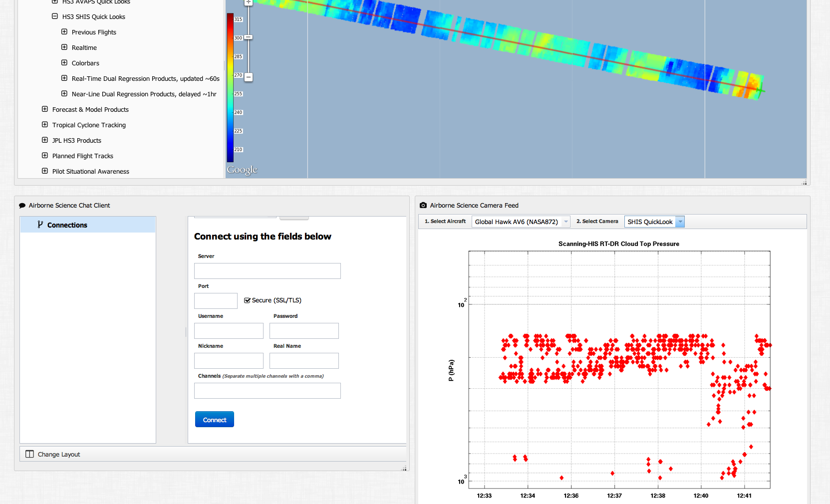Toggle the Secure (SSL/TLS) checkbox
The image size is (830, 504).
(x=247, y=300)
